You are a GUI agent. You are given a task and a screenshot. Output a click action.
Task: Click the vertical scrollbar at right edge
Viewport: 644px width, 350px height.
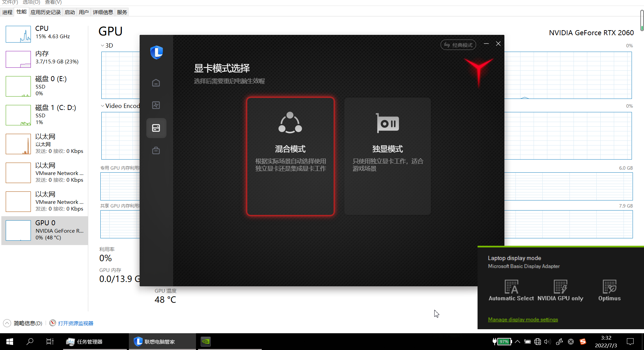[x=642, y=20]
